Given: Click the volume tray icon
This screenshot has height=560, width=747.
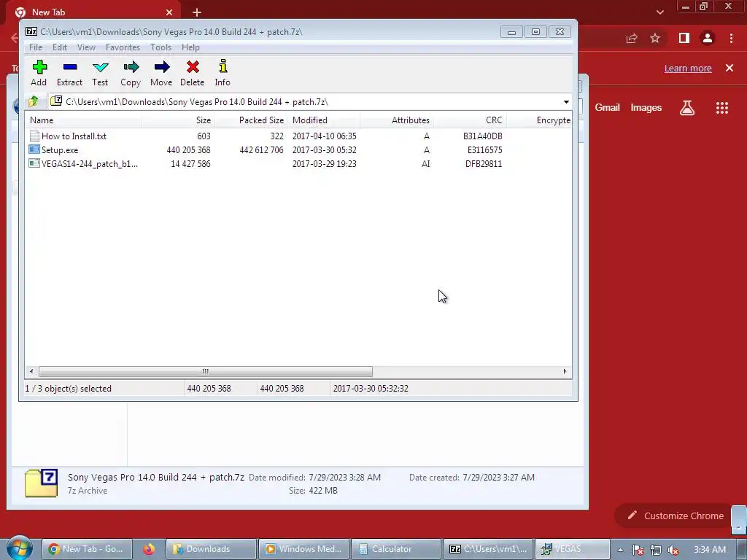Looking at the screenshot, I should point(673,550).
